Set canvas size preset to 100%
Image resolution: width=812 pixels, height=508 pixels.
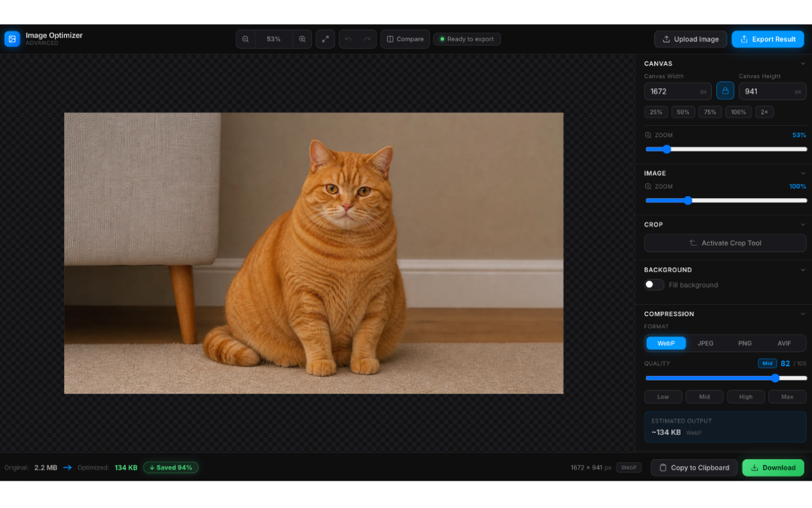tap(738, 112)
